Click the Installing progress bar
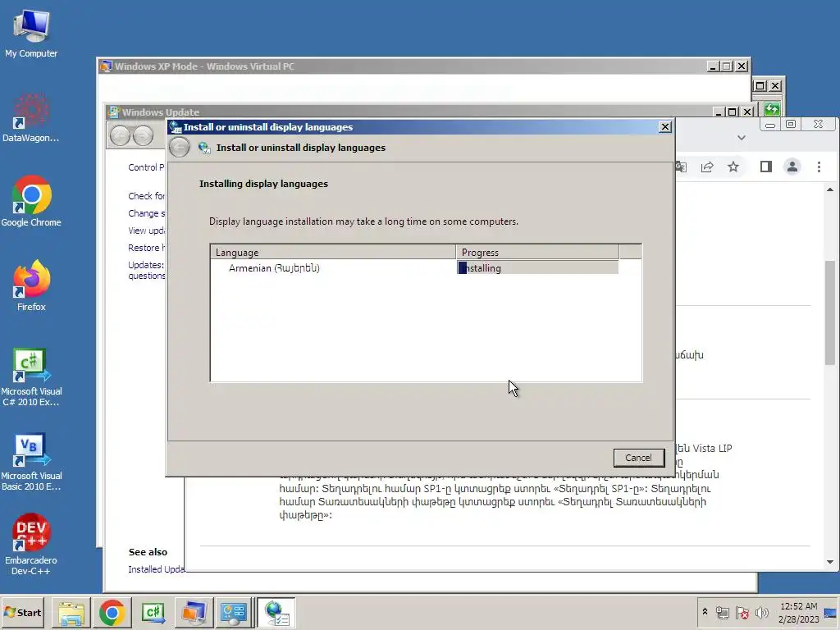The width and height of the screenshot is (840, 630). [x=537, y=268]
